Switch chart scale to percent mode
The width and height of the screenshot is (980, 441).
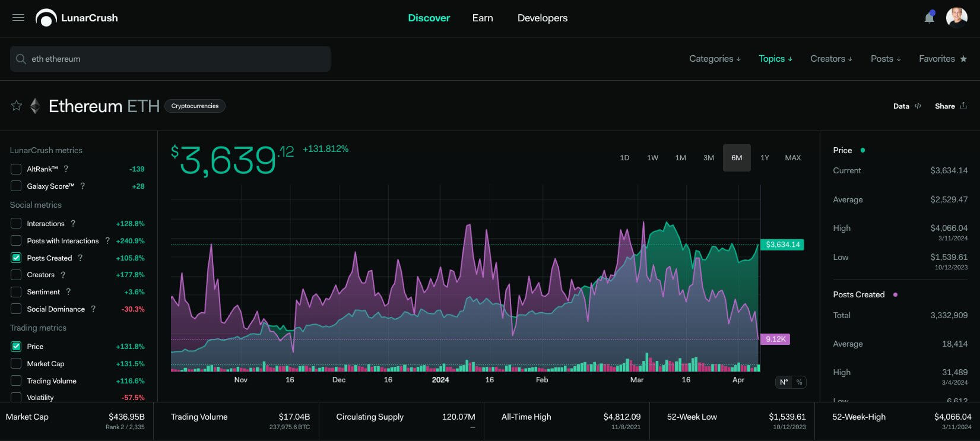[799, 382]
